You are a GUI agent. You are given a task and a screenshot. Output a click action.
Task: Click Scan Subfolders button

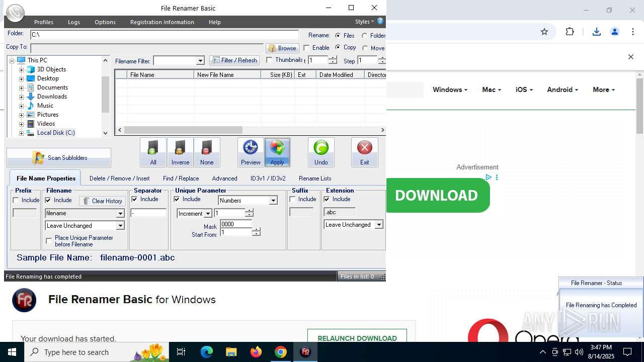(59, 158)
